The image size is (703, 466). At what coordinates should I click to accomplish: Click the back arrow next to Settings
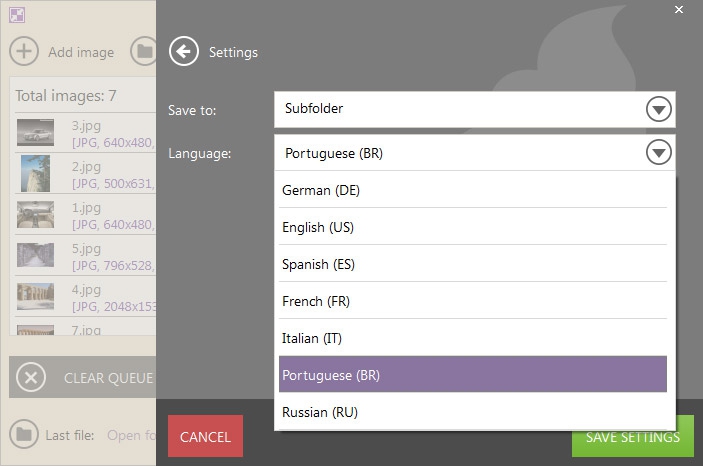pyautogui.click(x=184, y=51)
